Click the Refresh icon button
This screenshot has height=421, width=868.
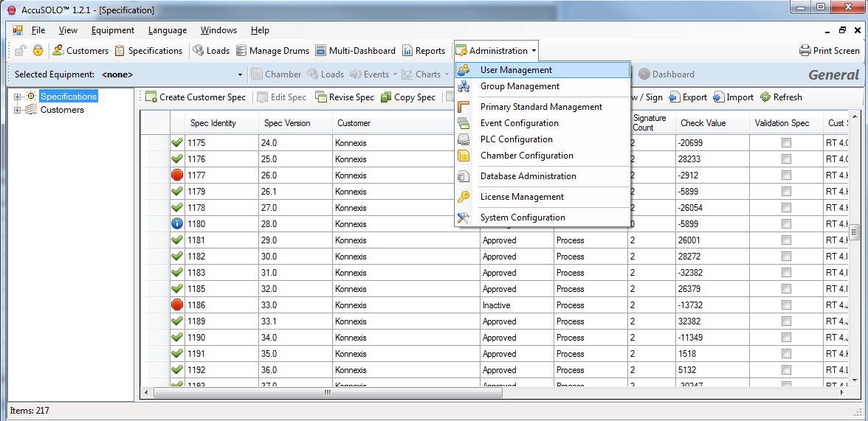[765, 97]
